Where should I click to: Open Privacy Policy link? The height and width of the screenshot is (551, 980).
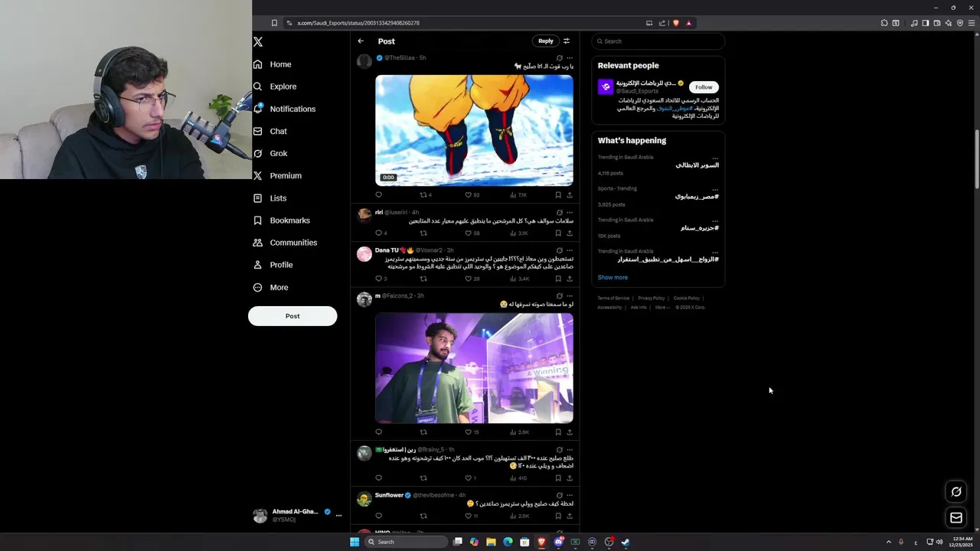tap(652, 298)
